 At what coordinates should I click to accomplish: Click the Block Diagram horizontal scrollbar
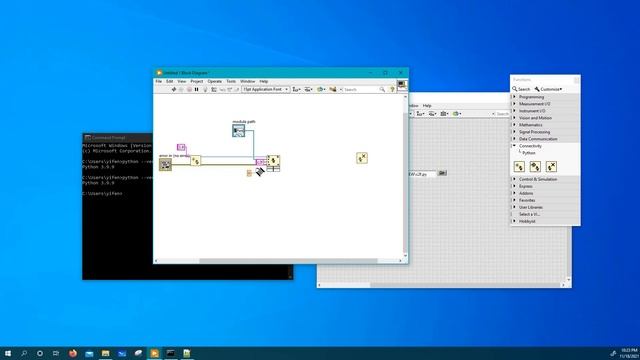point(288,261)
